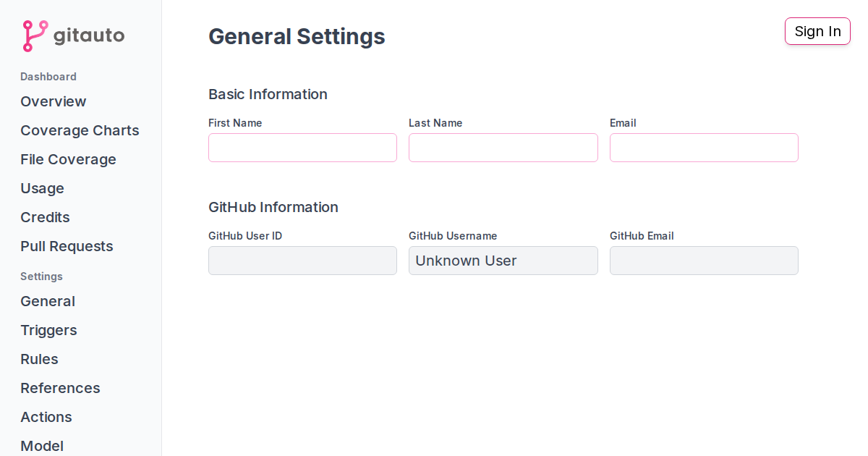Click the First Name label
The width and height of the screenshot is (868, 456).
point(235,123)
